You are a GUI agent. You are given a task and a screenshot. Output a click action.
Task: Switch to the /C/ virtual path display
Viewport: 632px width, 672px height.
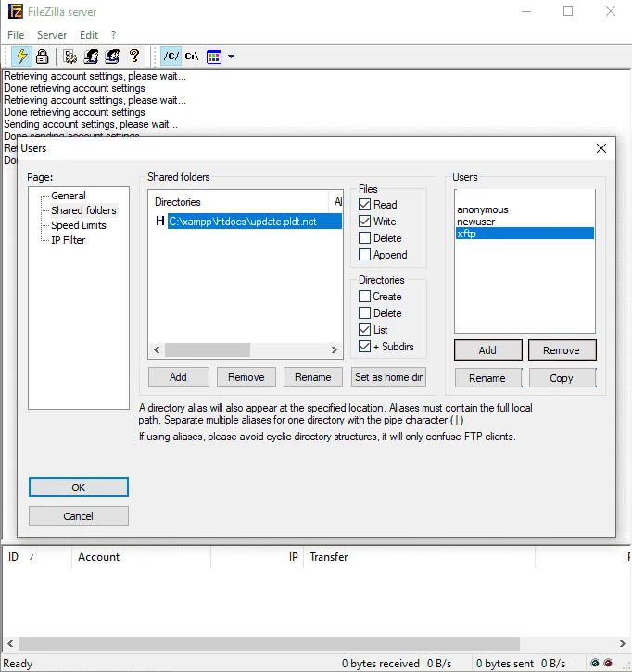click(x=171, y=57)
